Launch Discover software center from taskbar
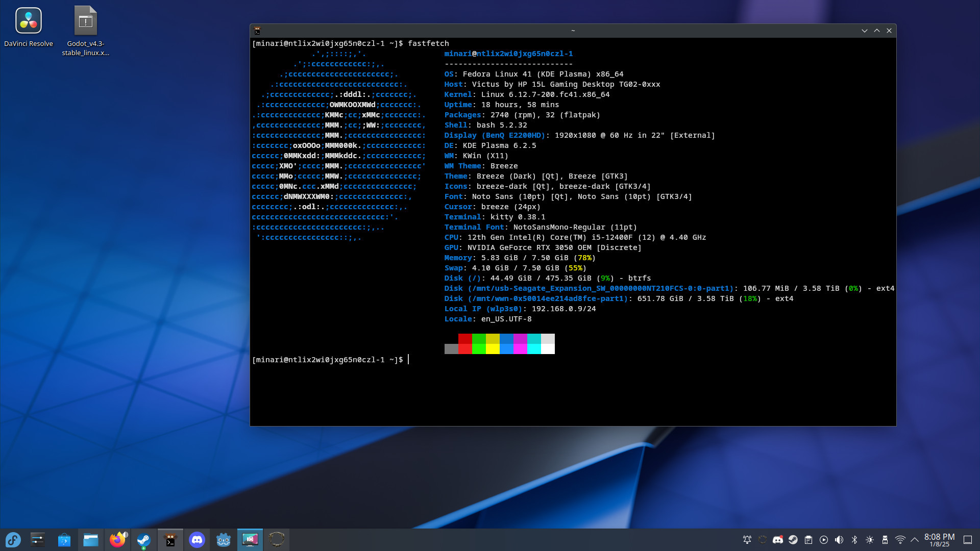 (x=64, y=540)
